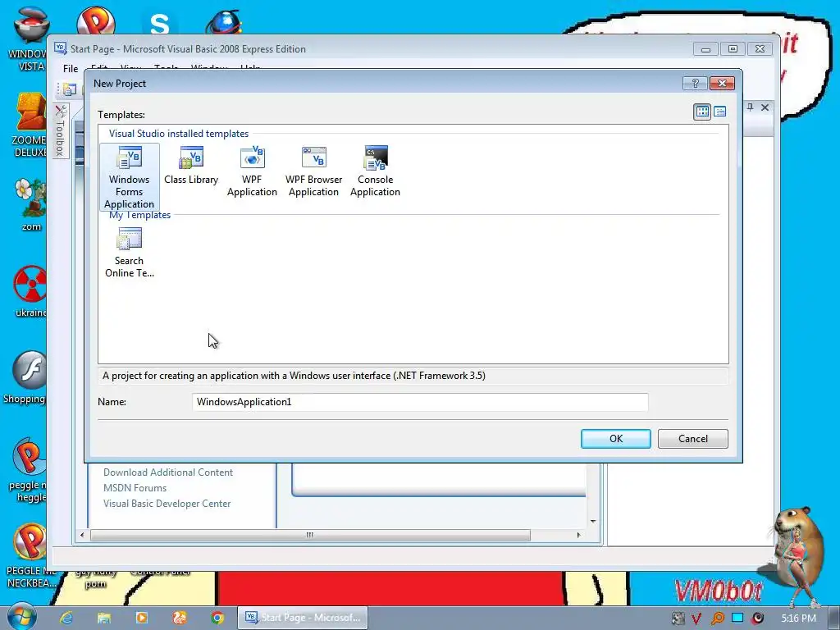This screenshot has height=630, width=840.
Task: Click the Start Page scroll down arrow
Action: point(593,521)
